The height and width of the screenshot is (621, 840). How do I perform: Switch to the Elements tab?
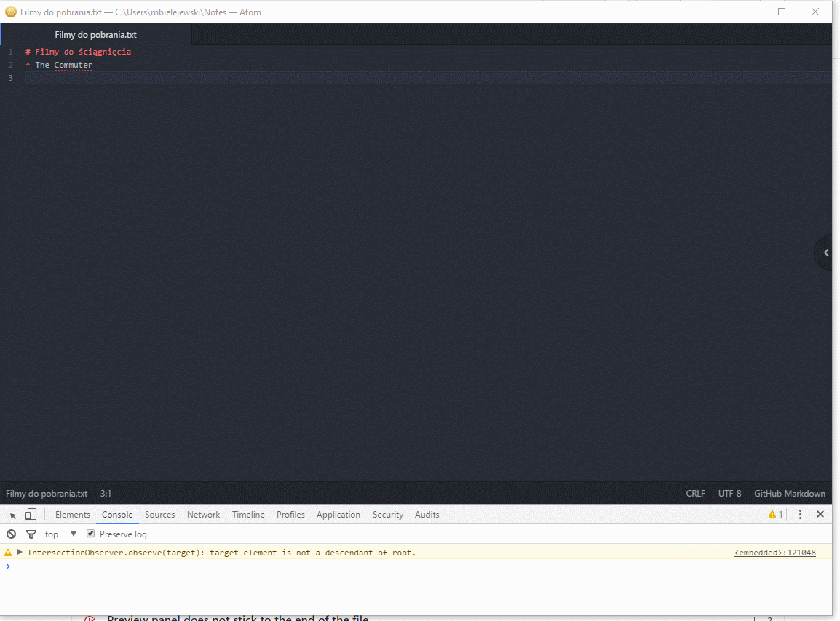pos(72,515)
